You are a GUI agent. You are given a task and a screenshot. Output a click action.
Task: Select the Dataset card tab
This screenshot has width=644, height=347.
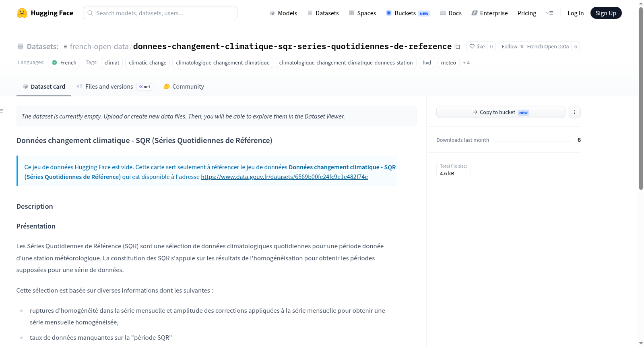tap(43, 87)
